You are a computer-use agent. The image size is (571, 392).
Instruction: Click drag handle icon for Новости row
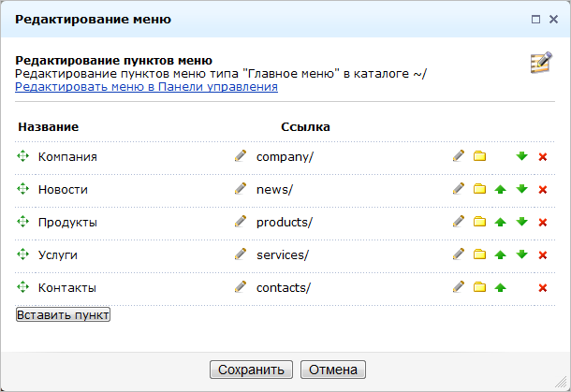(22, 189)
